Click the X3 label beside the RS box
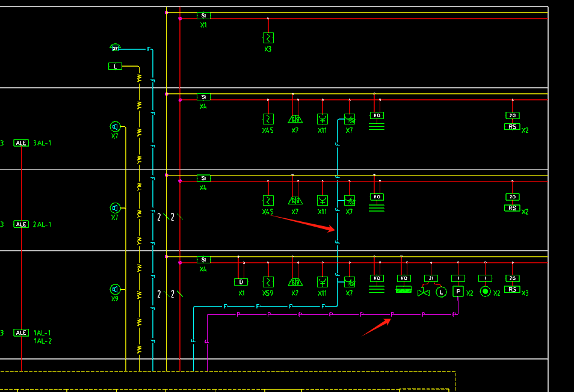 pos(525,293)
